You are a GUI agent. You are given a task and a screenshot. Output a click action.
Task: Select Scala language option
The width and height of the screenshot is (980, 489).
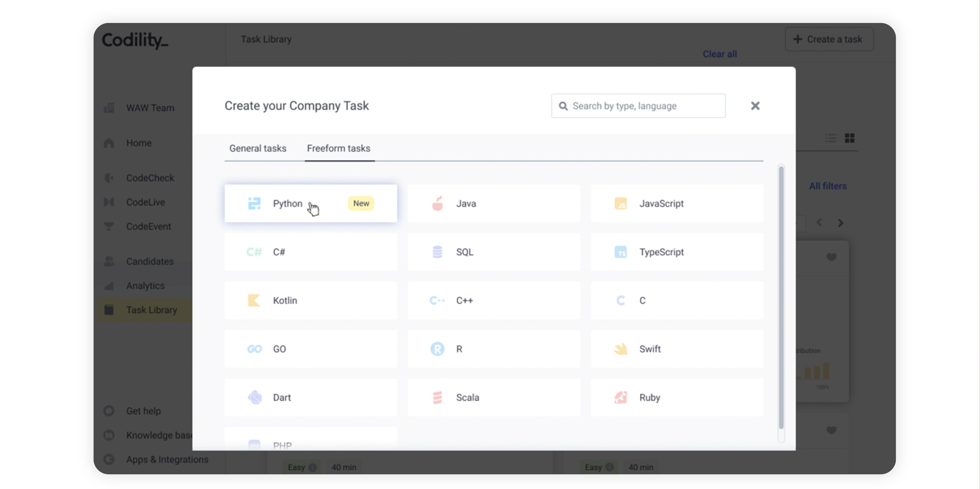tap(494, 397)
